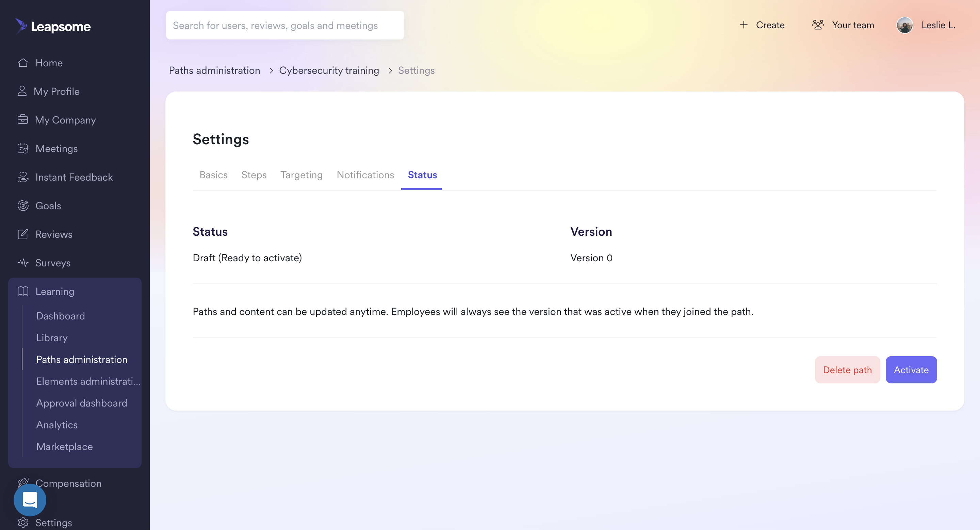Viewport: 980px width, 530px height.
Task: Open the chat support bubble
Action: (x=30, y=500)
